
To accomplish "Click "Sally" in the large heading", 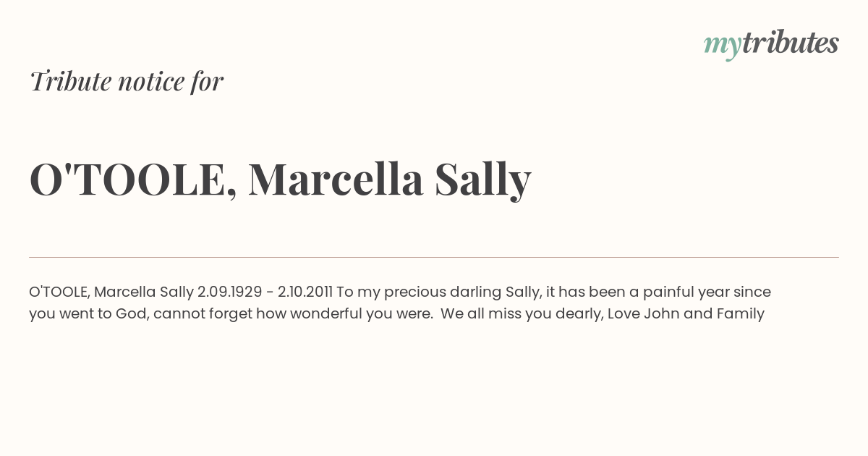I will [x=482, y=180].
